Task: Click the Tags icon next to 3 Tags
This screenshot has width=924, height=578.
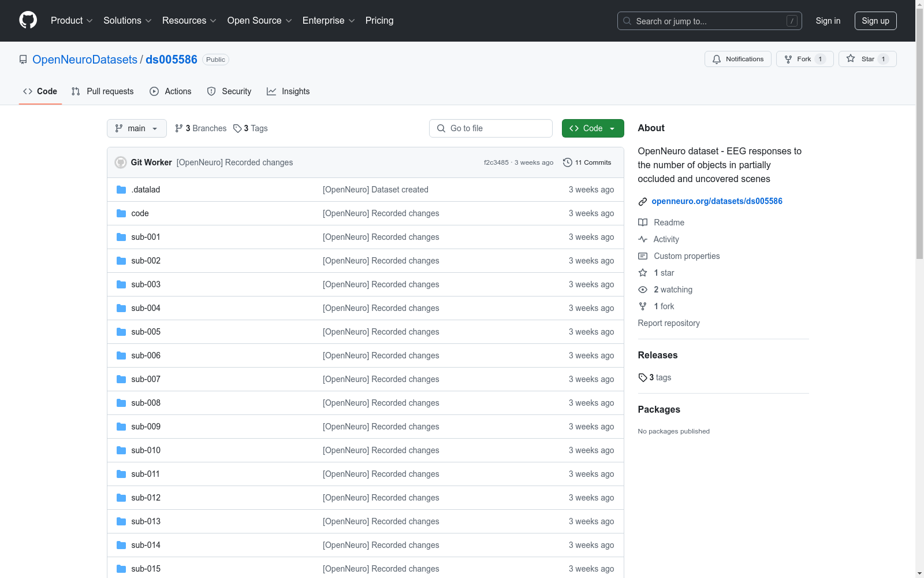Action: coord(237,128)
